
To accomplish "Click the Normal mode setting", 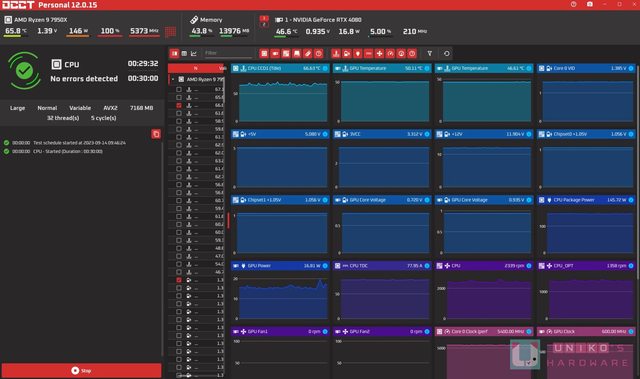I will (47, 108).
